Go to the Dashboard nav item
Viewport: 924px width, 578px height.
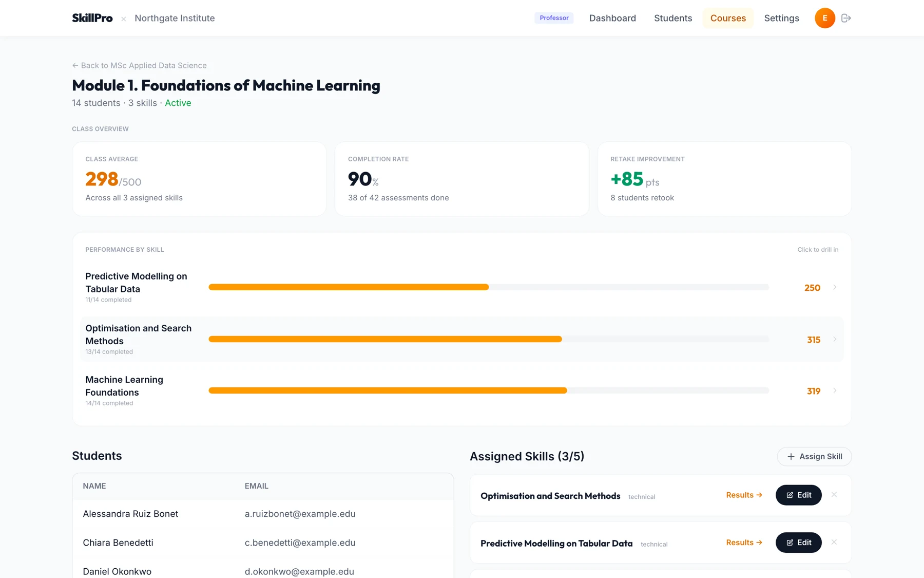[612, 18]
